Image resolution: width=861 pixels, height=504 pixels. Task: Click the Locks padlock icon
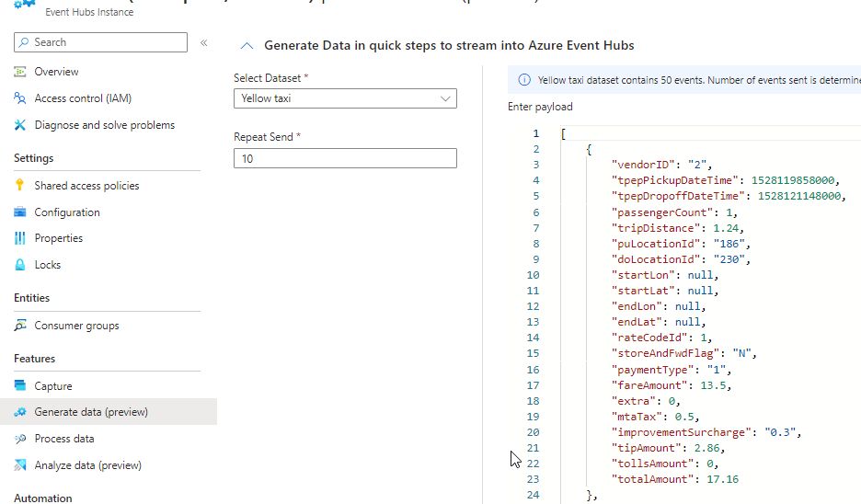20,265
